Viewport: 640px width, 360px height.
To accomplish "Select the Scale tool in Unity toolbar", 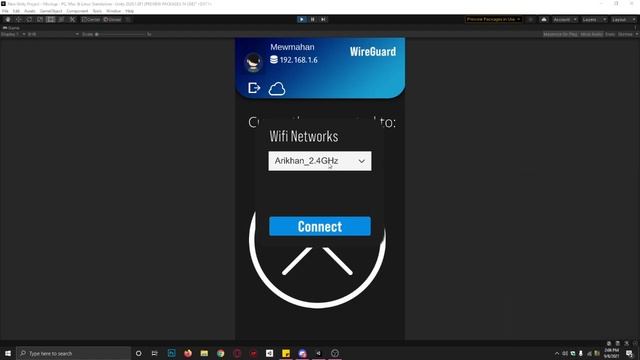I will 40,20.
